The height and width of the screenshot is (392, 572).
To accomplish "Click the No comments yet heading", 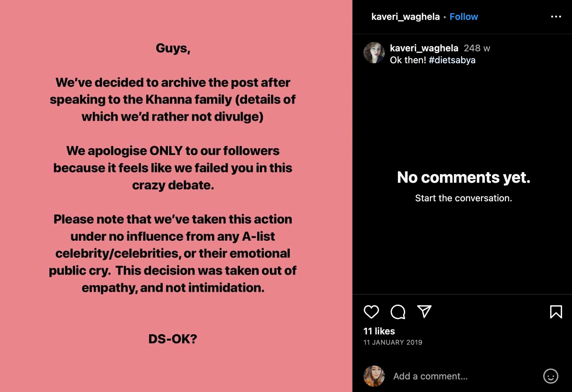I will click(463, 178).
